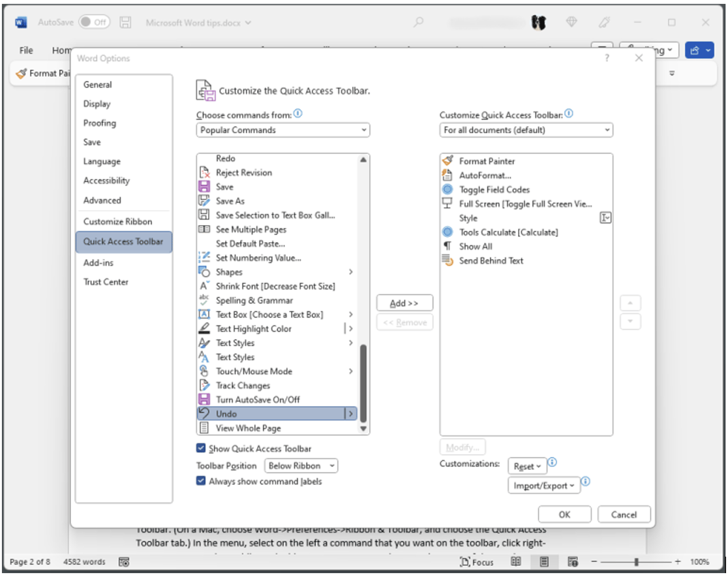Screen dimensions: 728x577
Task: Click the commands list scrollbar thumb
Action: pyautogui.click(x=363, y=382)
